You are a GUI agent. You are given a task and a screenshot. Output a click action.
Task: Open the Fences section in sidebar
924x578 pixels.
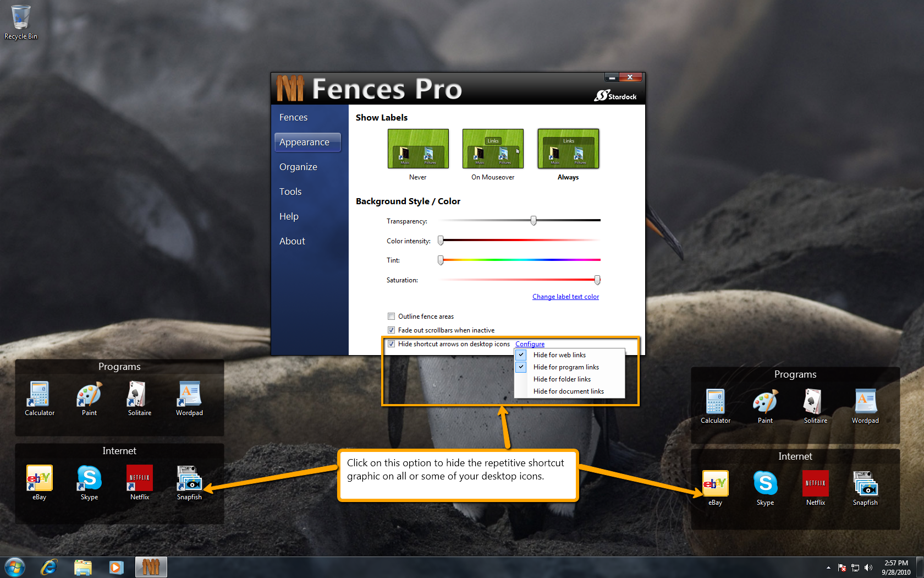pos(293,117)
